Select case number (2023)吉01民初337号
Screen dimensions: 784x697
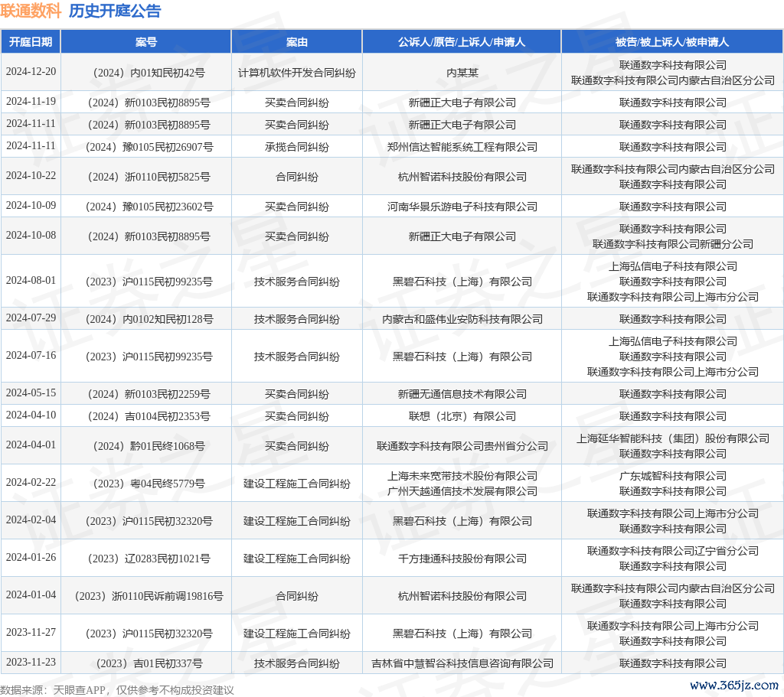pos(149,663)
